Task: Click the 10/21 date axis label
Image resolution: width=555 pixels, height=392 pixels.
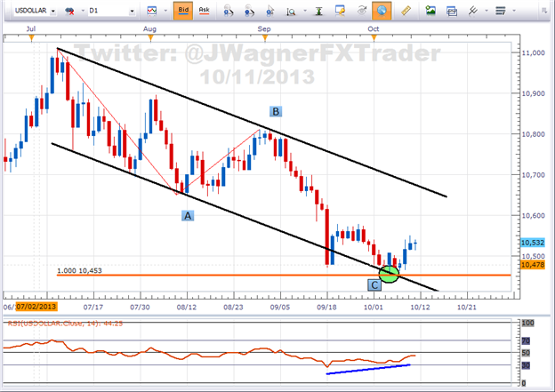Action: pyautogui.click(x=467, y=307)
